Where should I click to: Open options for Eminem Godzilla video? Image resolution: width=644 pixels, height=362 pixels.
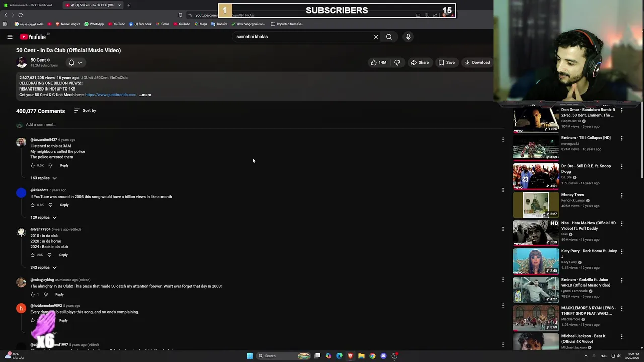(x=622, y=280)
